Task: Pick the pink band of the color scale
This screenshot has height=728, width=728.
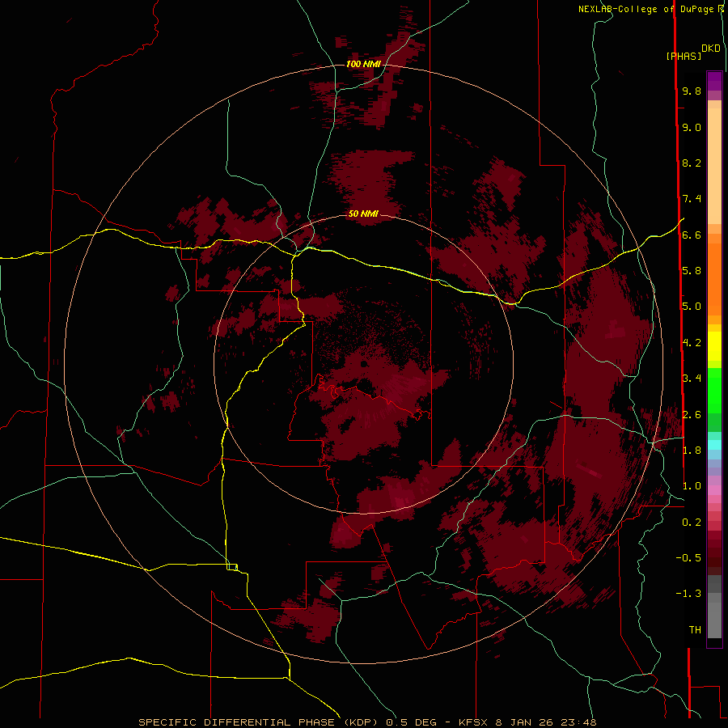Action: 714,490
